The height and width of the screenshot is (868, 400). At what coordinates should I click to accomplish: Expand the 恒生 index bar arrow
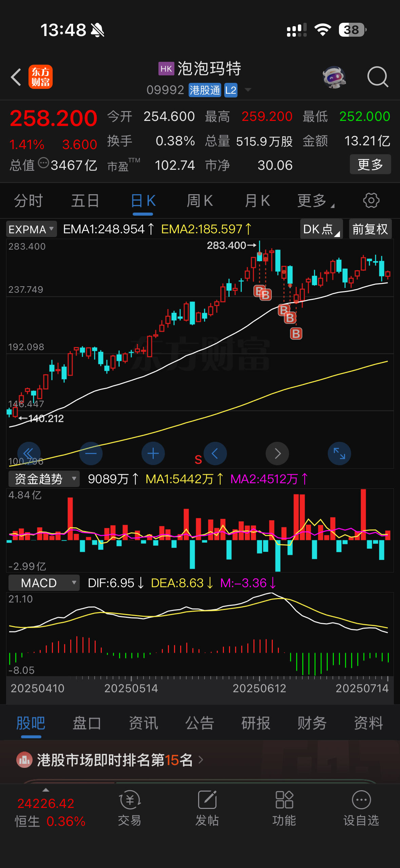pyautogui.click(x=46, y=790)
